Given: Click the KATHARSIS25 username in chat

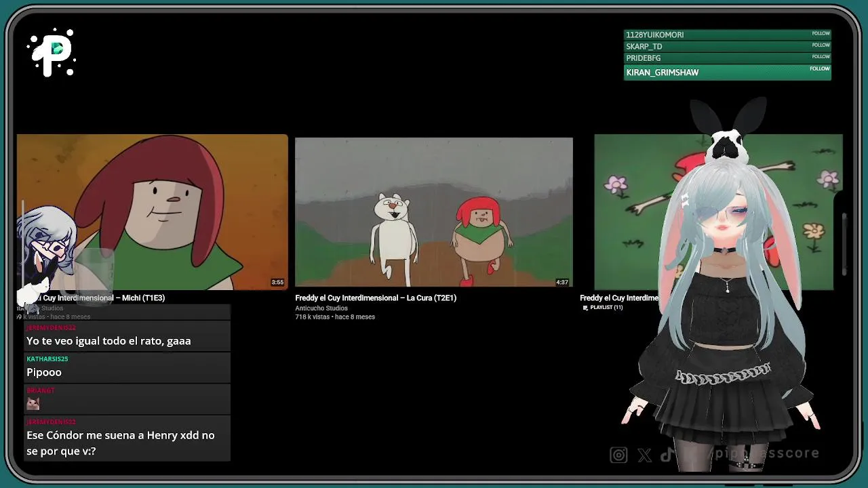Looking at the screenshot, I should click(x=47, y=359).
